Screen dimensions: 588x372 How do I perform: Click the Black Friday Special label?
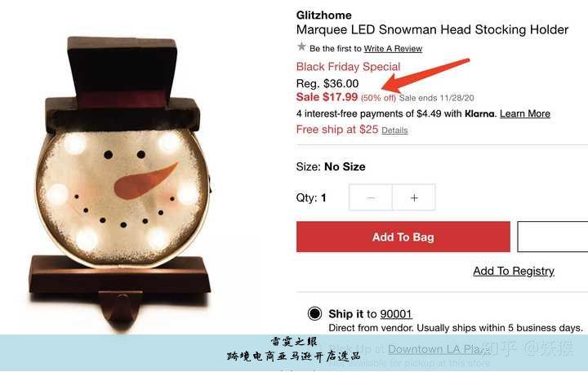click(349, 67)
